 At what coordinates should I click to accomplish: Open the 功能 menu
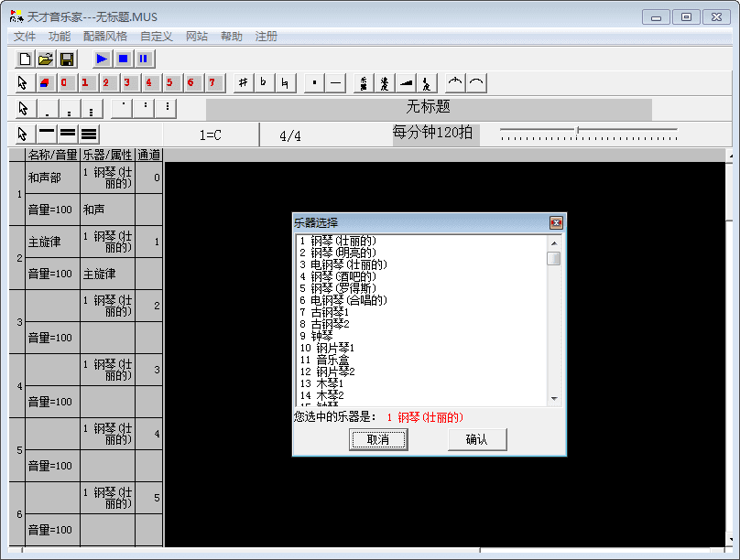point(59,37)
